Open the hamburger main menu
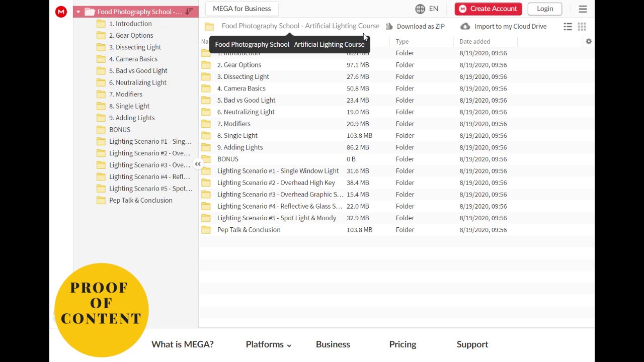644x362 pixels. (x=583, y=9)
